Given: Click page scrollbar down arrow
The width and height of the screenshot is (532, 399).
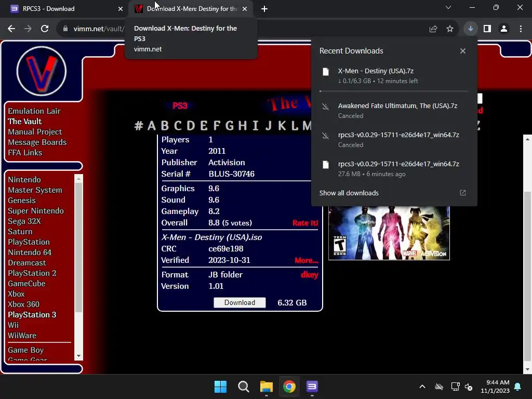Looking at the screenshot, I should pyautogui.click(x=527, y=369).
